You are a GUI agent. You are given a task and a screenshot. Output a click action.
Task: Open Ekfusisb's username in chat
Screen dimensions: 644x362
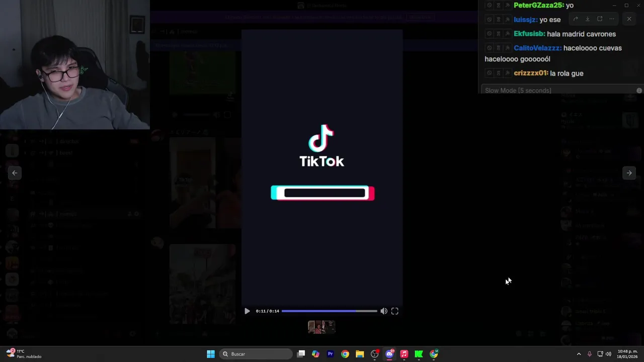click(x=529, y=34)
